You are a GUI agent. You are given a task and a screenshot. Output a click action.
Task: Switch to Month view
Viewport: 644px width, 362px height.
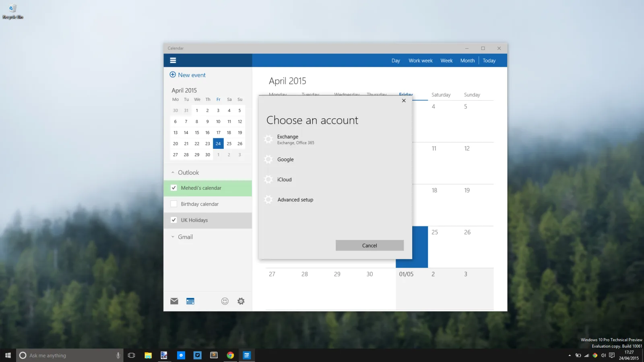click(x=467, y=61)
